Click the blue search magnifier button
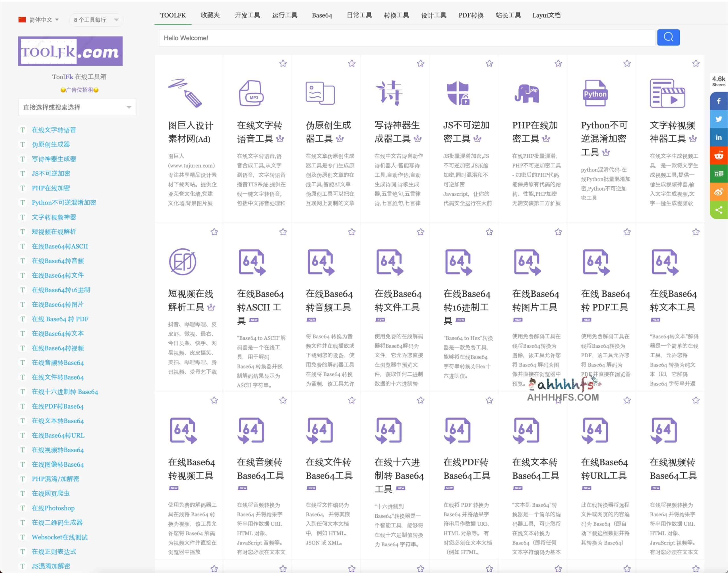728x573 pixels. [668, 37]
